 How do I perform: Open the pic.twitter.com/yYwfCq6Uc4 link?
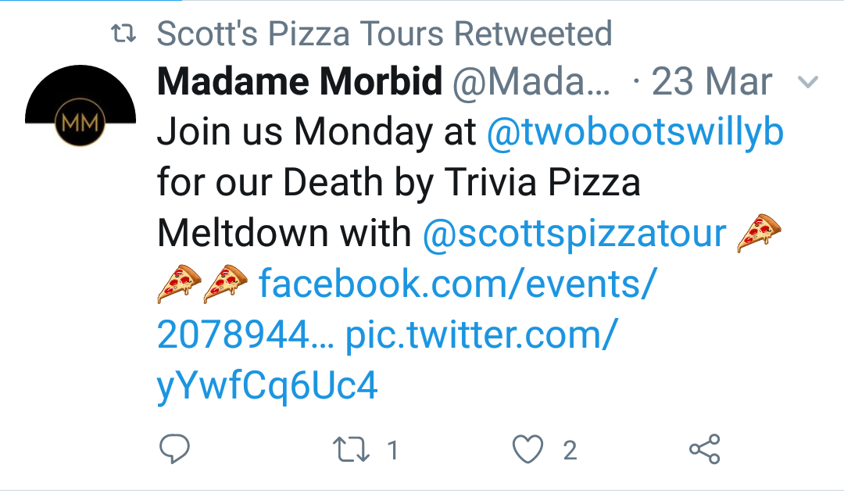388,359
